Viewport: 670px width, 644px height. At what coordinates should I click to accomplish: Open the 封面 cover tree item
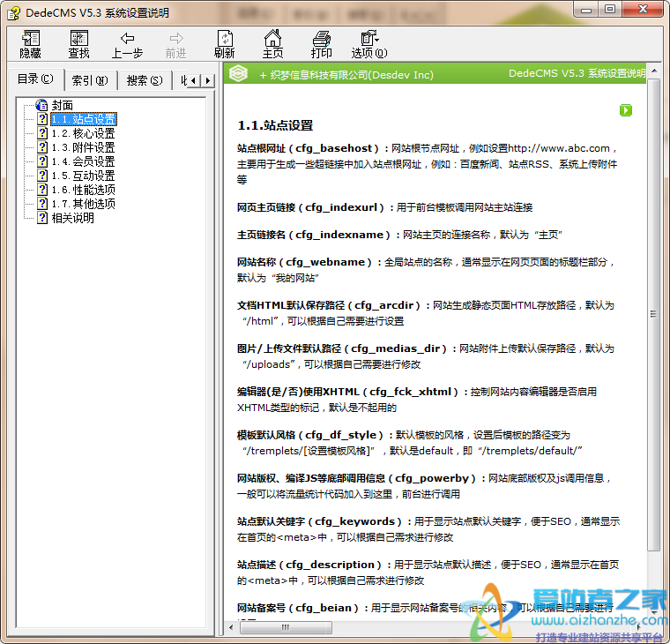[63, 105]
